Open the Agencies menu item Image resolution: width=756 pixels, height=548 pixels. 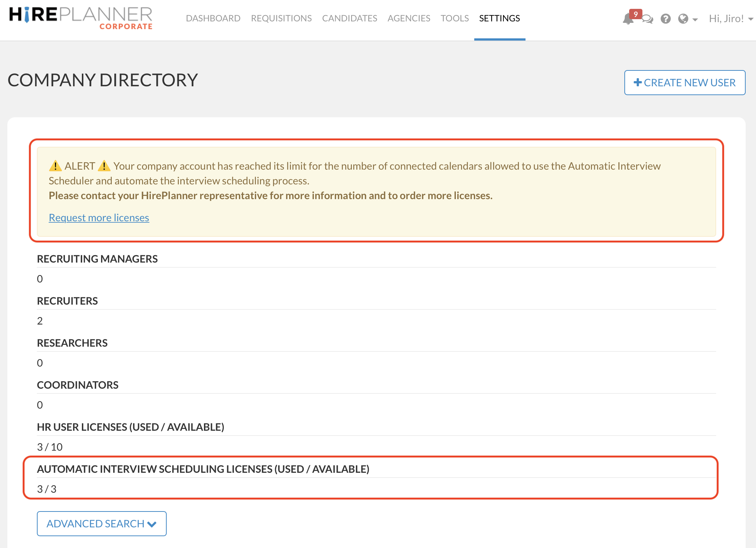[x=409, y=18]
